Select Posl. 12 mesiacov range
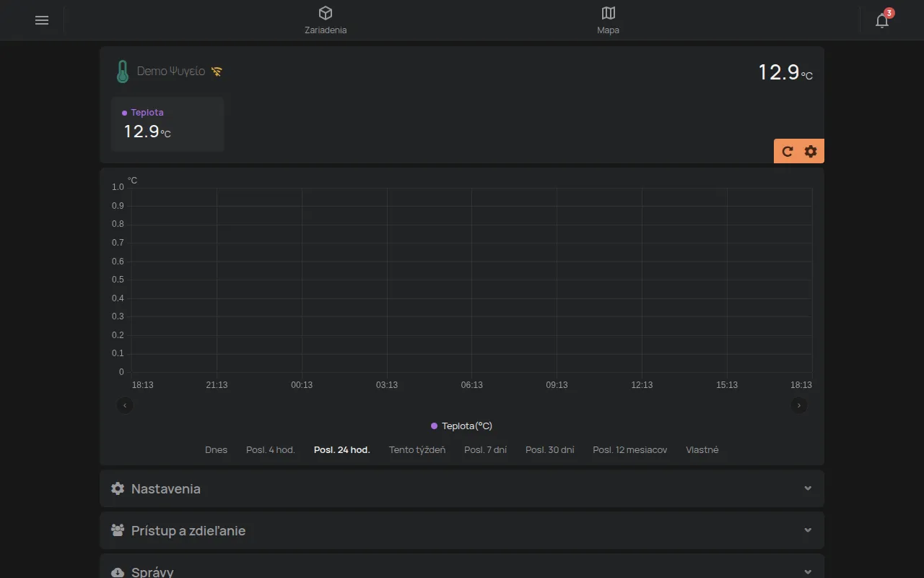This screenshot has height=578, width=924. coord(630,450)
